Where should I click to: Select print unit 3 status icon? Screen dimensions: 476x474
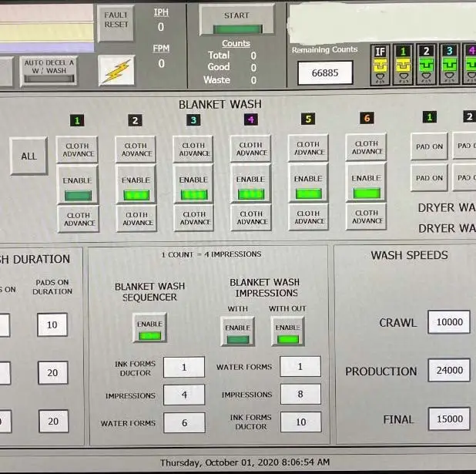448,67
